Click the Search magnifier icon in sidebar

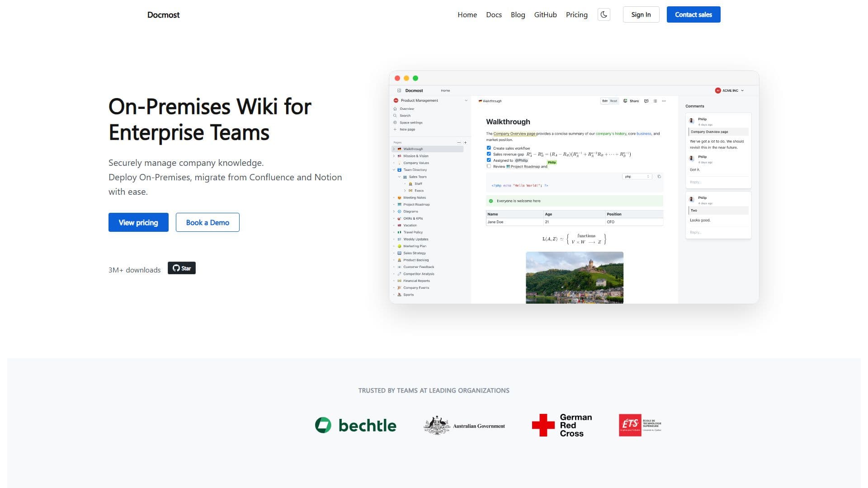(395, 116)
